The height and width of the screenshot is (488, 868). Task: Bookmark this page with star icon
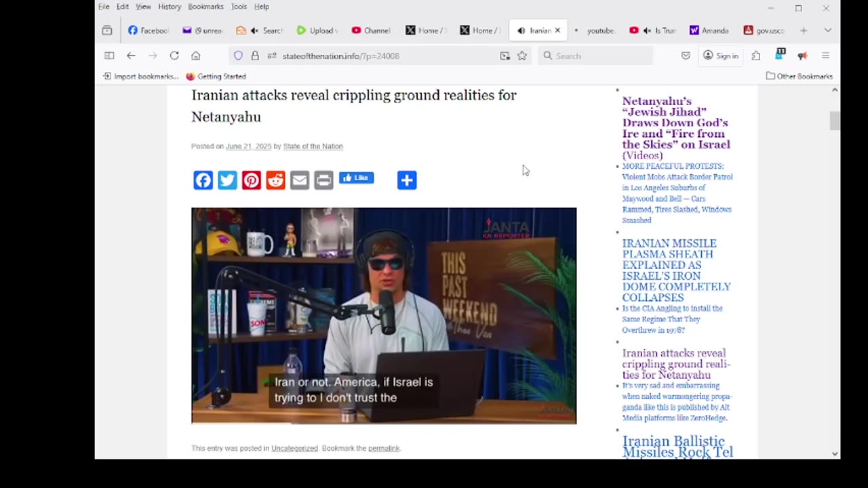tap(522, 56)
